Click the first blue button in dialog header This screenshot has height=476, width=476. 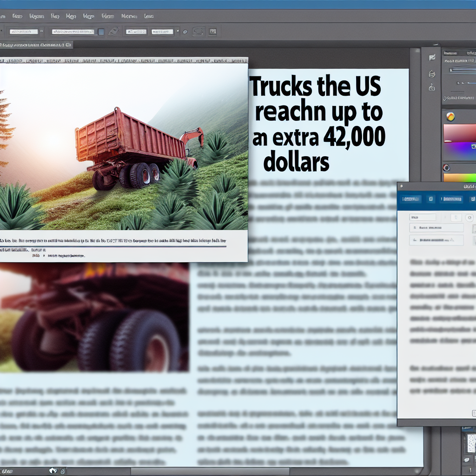pyautogui.click(x=410, y=199)
